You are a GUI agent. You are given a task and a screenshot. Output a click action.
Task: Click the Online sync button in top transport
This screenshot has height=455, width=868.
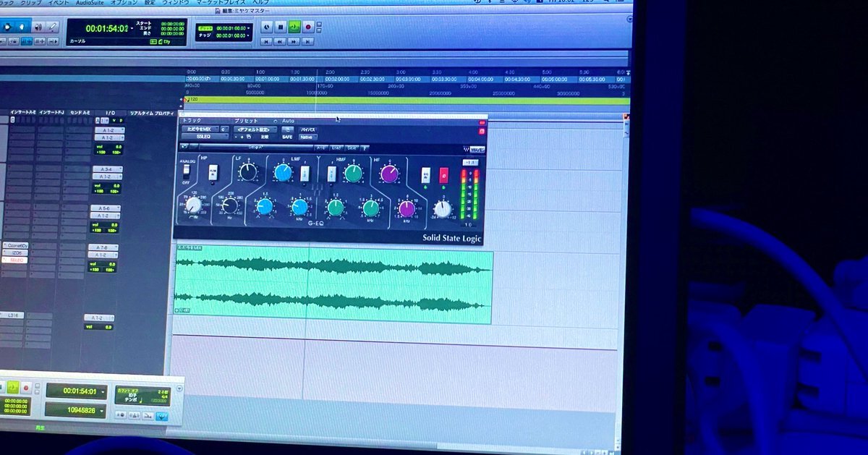(266, 27)
